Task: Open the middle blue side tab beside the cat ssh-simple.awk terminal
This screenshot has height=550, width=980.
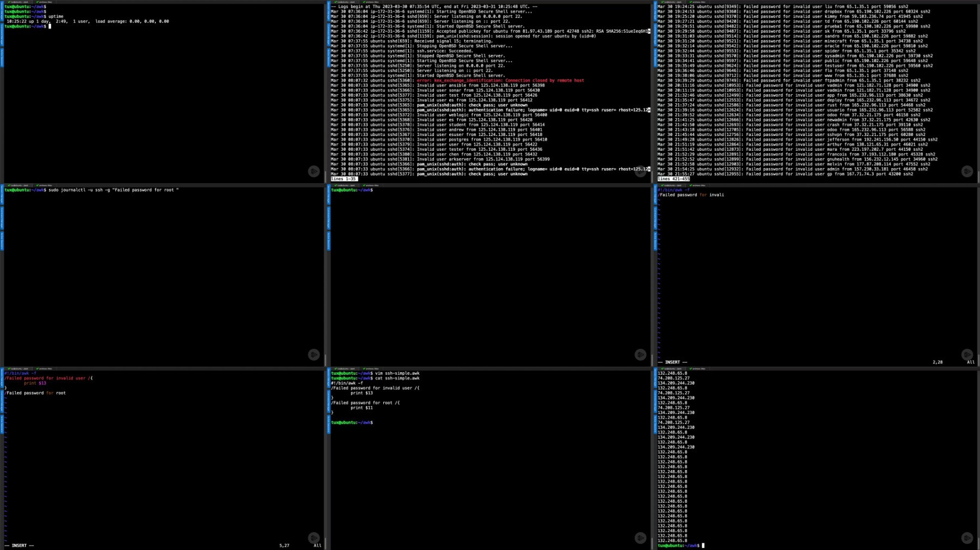Action: click(x=328, y=401)
